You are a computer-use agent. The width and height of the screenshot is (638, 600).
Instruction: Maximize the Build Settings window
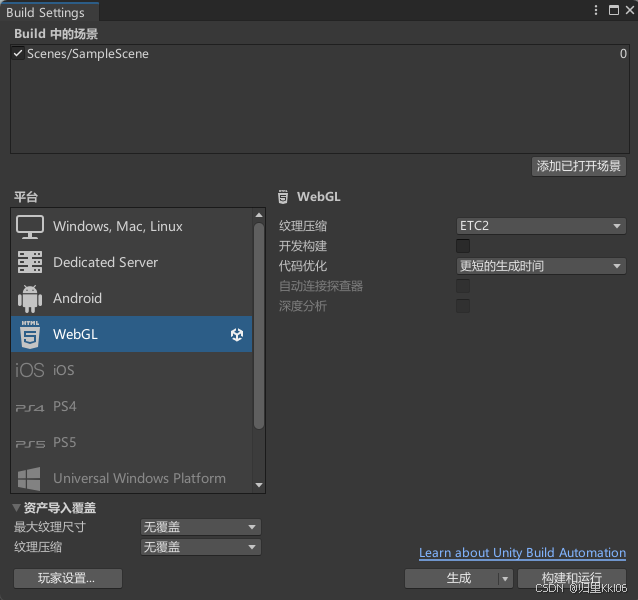[614, 10]
